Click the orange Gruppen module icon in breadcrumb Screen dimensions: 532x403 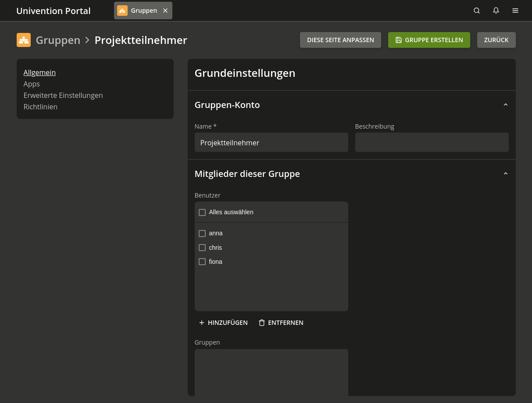point(24,40)
